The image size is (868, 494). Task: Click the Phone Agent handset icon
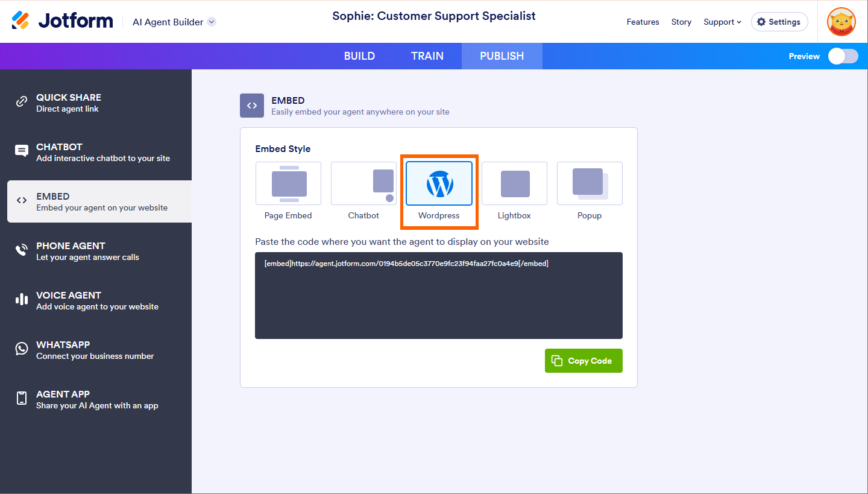[22, 250]
